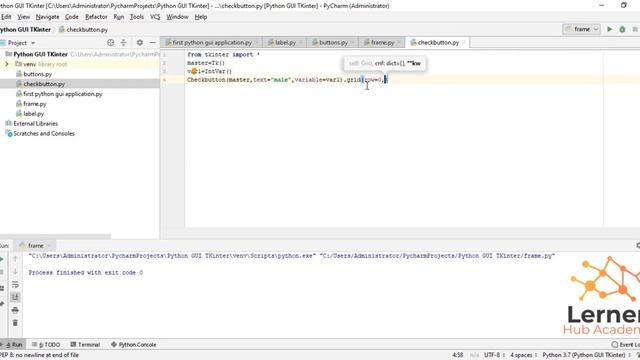Toggle soft-wrap in run console
This screenshot has width=640, height=360.
click(x=15, y=284)
